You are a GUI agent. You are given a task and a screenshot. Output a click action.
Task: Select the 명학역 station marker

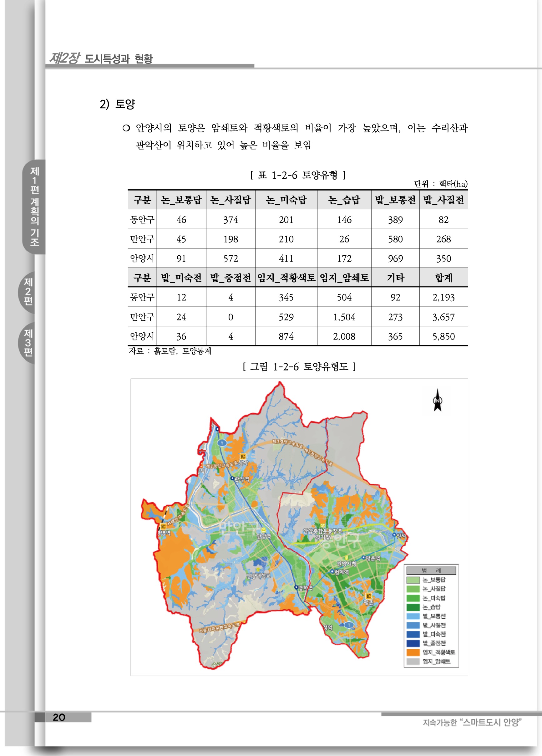296,587
